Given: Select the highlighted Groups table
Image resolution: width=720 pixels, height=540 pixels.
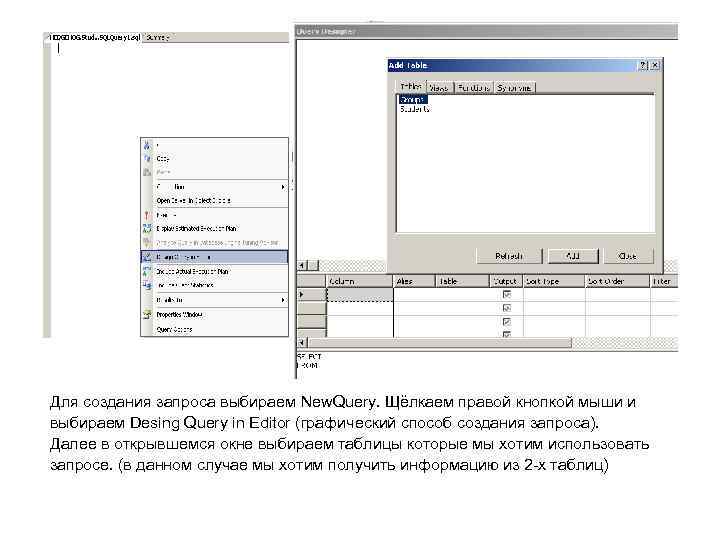Looking at the screenshot, I should pyautogui.click(x=412, y=100).
